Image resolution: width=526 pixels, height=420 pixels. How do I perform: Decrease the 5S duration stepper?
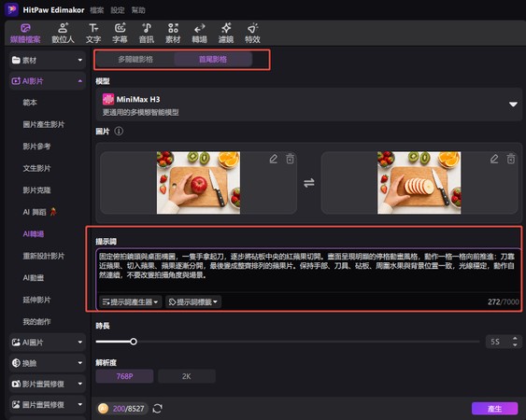pos(515,345)
